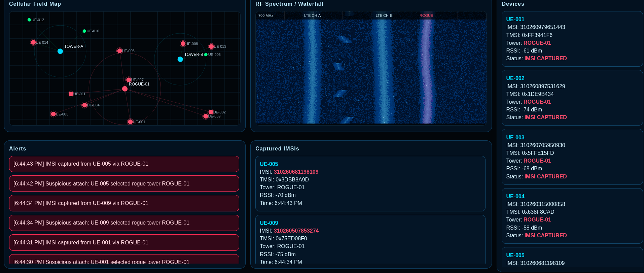Select the UE-005 card in Captured IMSIs

click(370, 183)
